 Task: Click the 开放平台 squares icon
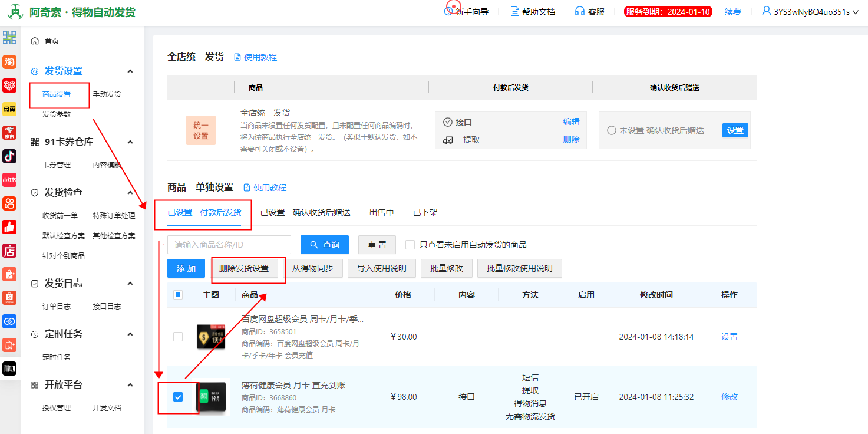coord(35,384)
